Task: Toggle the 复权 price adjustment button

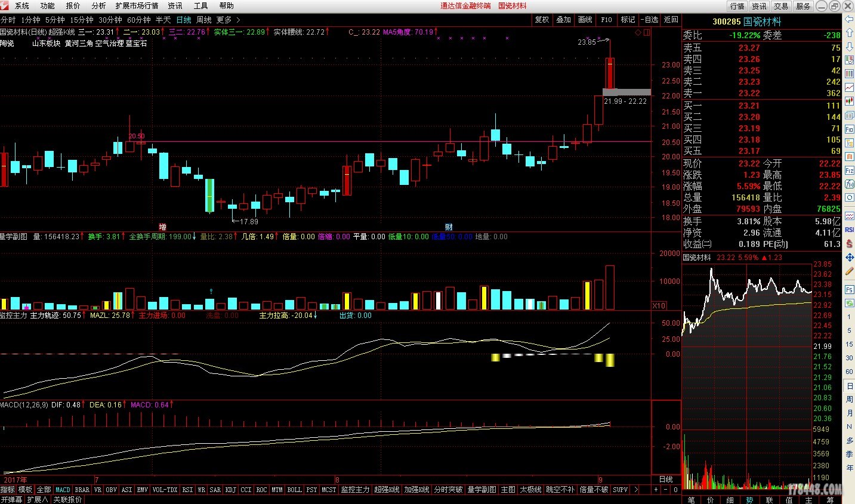Action: (542, 20)
